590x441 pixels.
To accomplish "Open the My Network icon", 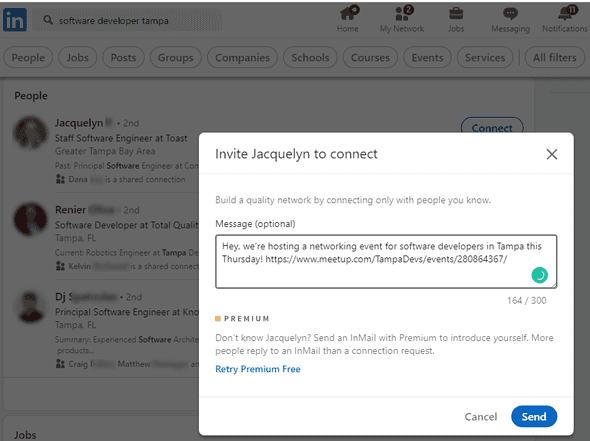I will (403, 14).
